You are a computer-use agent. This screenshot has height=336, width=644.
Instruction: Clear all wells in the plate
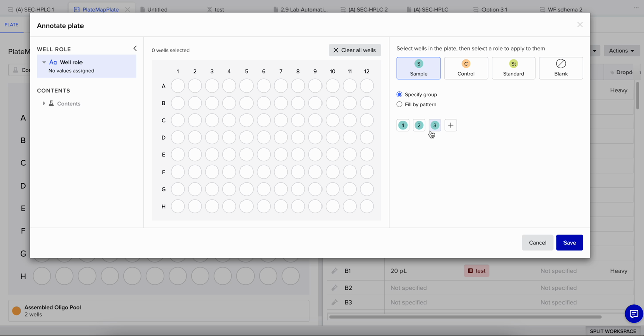(x=354, y=50)
